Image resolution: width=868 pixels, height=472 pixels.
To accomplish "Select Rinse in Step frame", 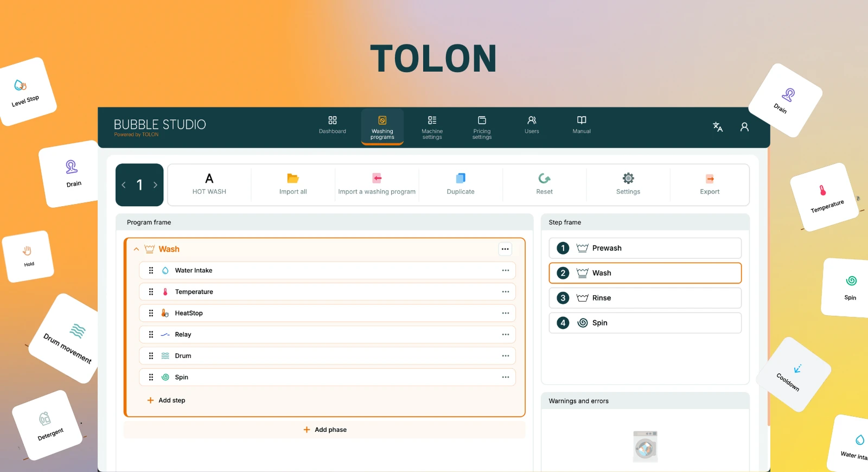I will pyautogui.click(x=645, y=298).
